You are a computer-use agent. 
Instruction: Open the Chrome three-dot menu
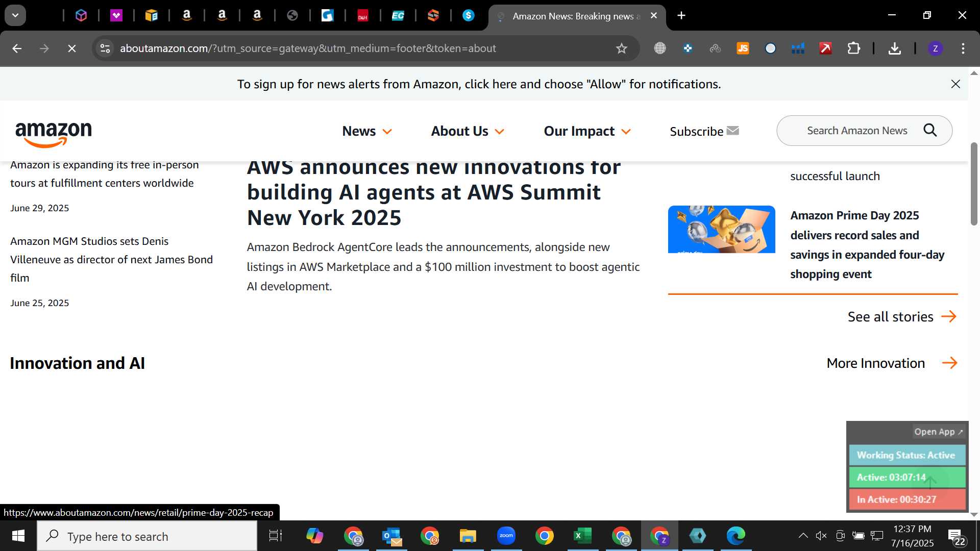click(x=963, y=48)
